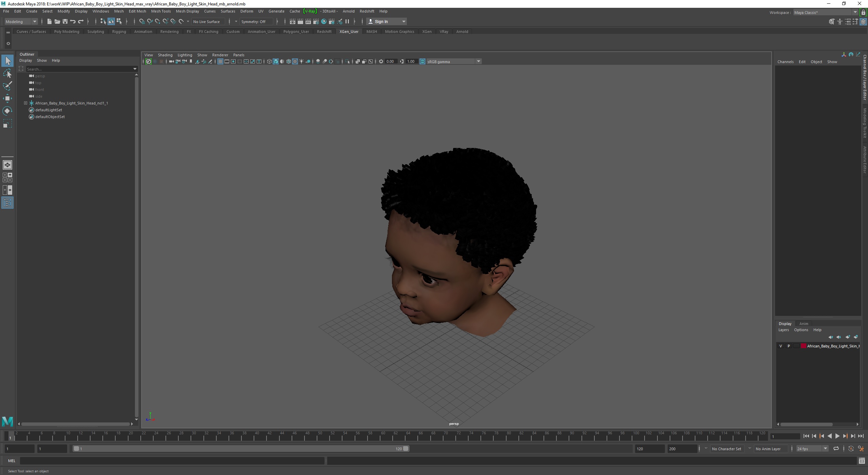Toggle auto keyframe button
The height and width of the screenshot is (475, 868).
click(x=851, y=449)
